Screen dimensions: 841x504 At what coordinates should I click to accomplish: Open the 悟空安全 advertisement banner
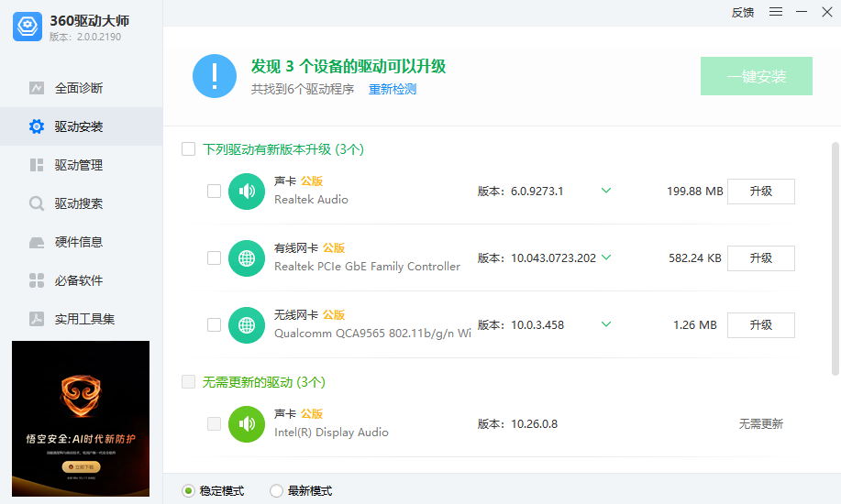[81, 419]
